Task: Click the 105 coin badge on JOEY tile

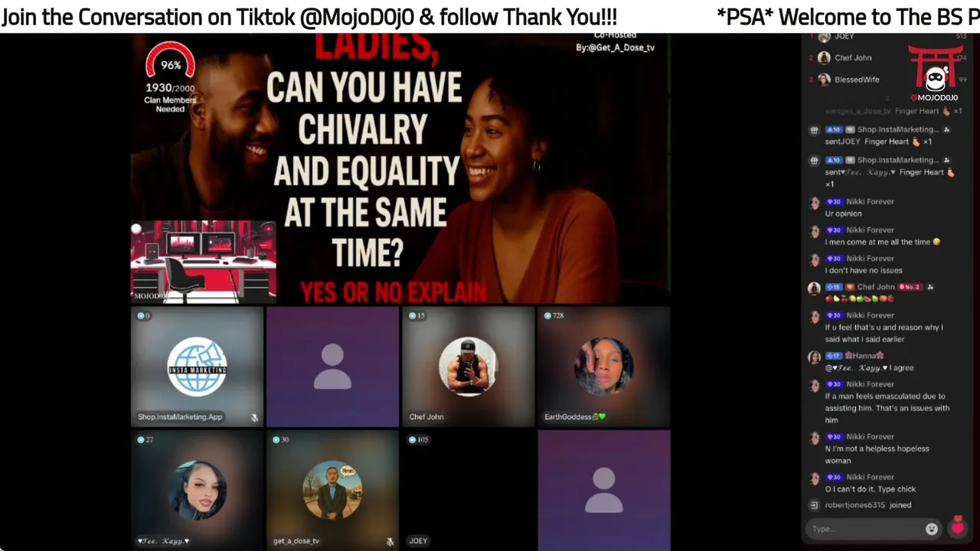Action: pyautogui.click(x=418, y=439)
